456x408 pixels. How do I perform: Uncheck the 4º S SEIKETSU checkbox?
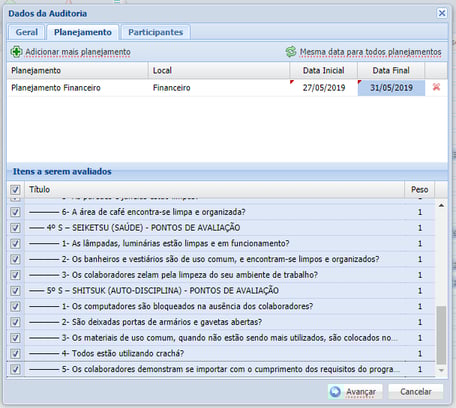(x=15, y=228)
